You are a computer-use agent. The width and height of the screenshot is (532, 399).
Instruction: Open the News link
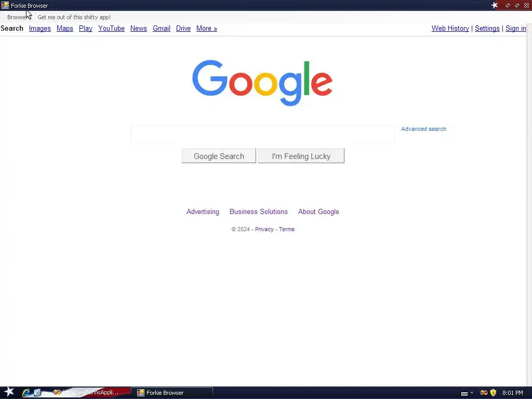(138, 29)
